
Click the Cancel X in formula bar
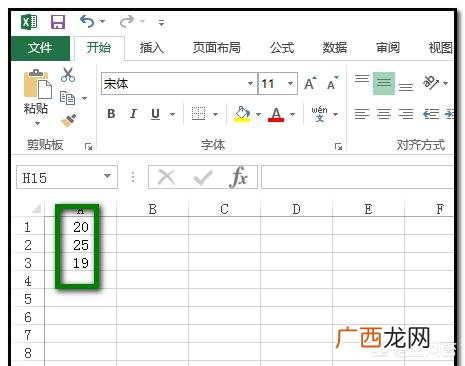166,177
